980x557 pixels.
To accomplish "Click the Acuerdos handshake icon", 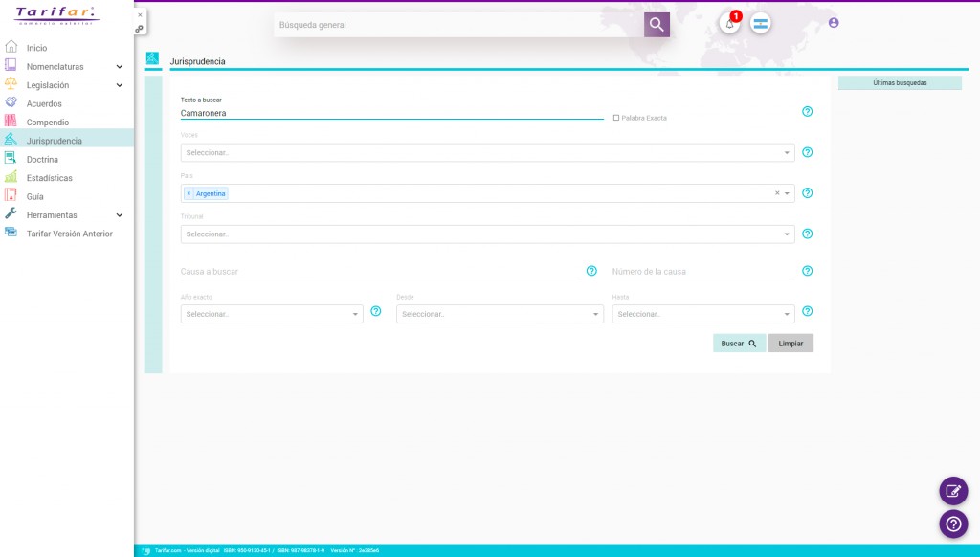I will 11,102.
